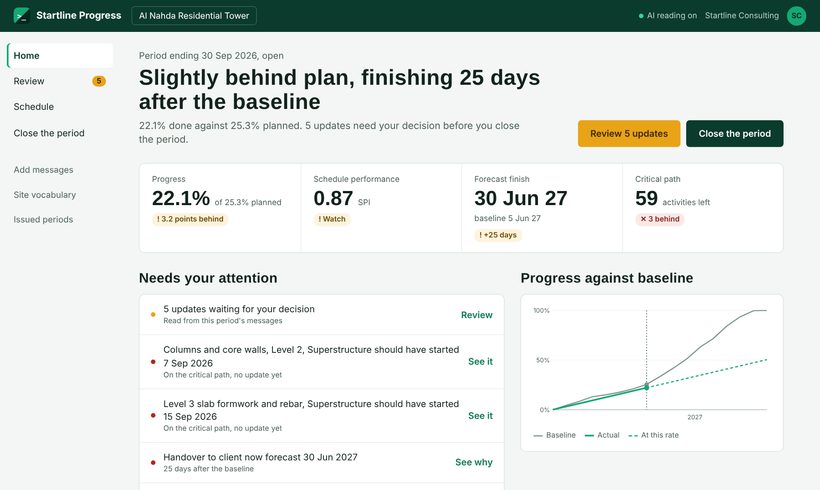Open the SC user avatar
820x490 pixels.
tap(796, 16)
